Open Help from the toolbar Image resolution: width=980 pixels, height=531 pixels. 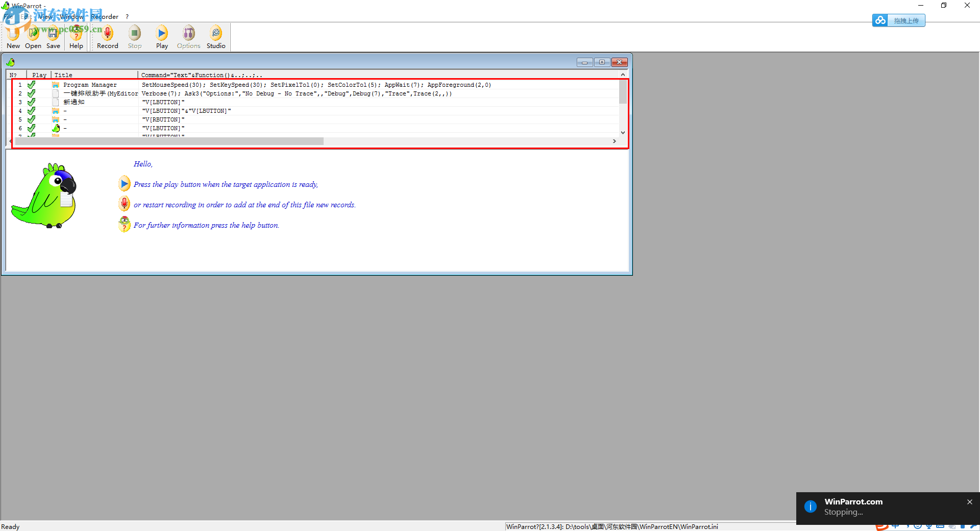tap(76, 37)
